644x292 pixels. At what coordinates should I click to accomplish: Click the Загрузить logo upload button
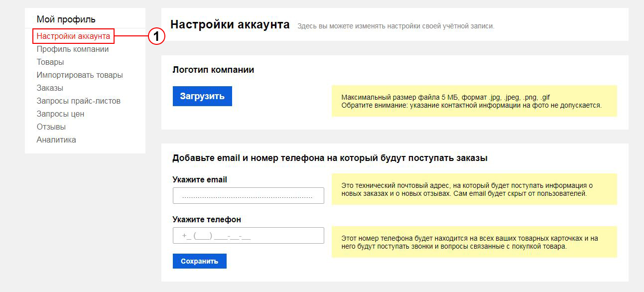coord(202,96)
